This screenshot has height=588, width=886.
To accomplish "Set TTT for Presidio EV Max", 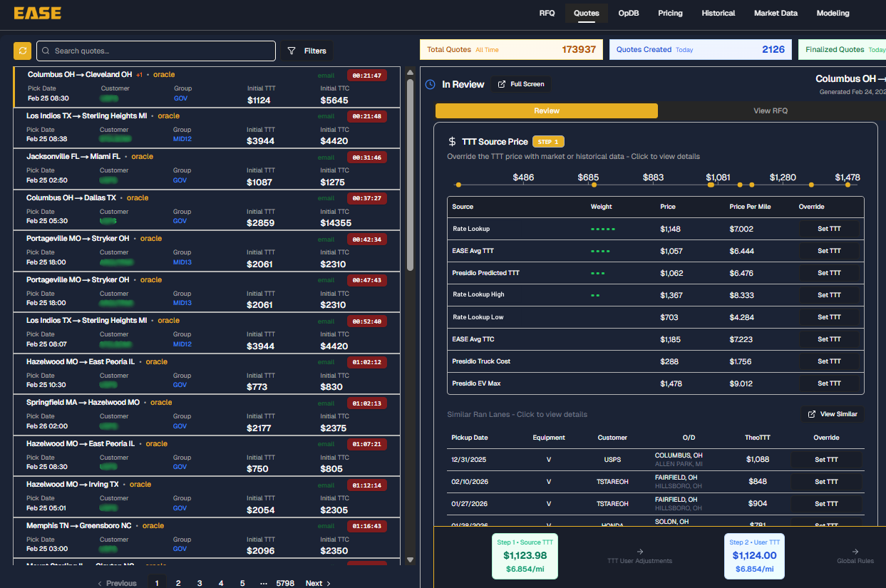I will click(828, 383).
